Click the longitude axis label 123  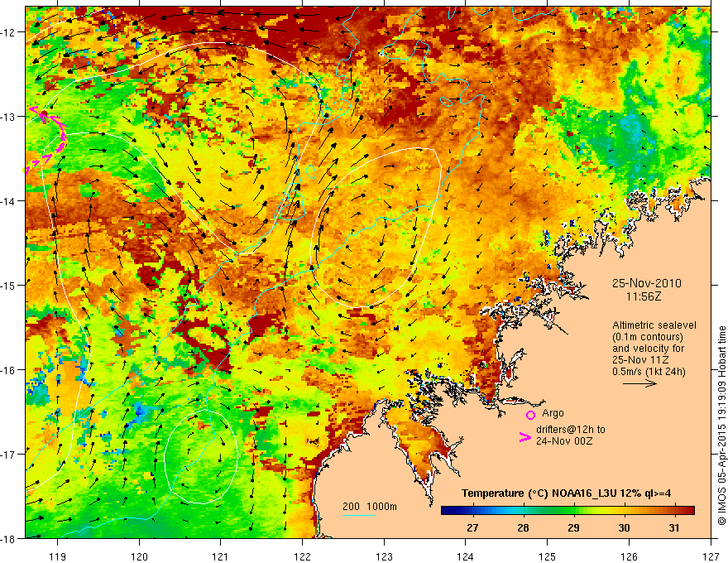(384, 556)
